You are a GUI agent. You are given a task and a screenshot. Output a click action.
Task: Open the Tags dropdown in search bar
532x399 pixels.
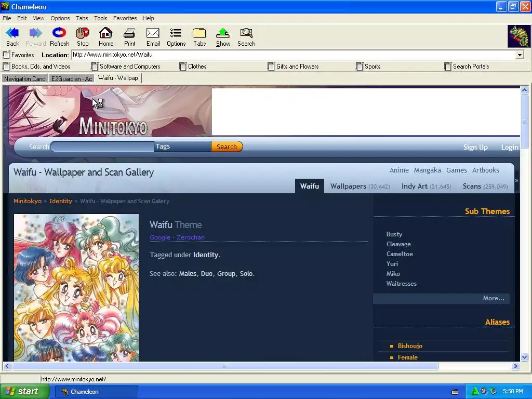(x=182, y=146)
